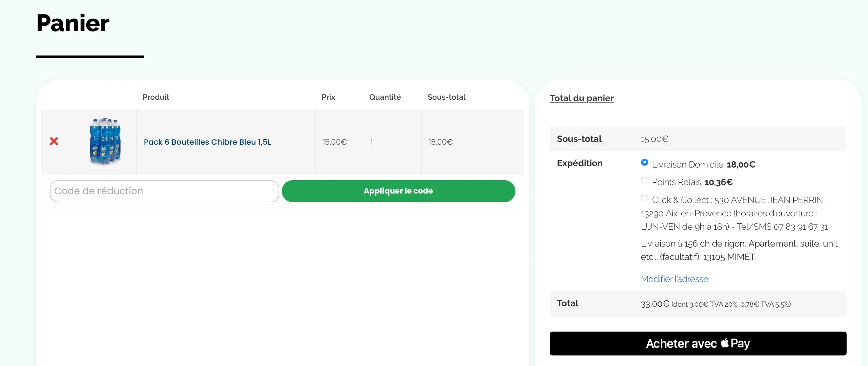Buy with the Acheter avec Apple Pay button
Image resolution: width=868 pixels, height=366 pixels.
click(x=698, y=344)
